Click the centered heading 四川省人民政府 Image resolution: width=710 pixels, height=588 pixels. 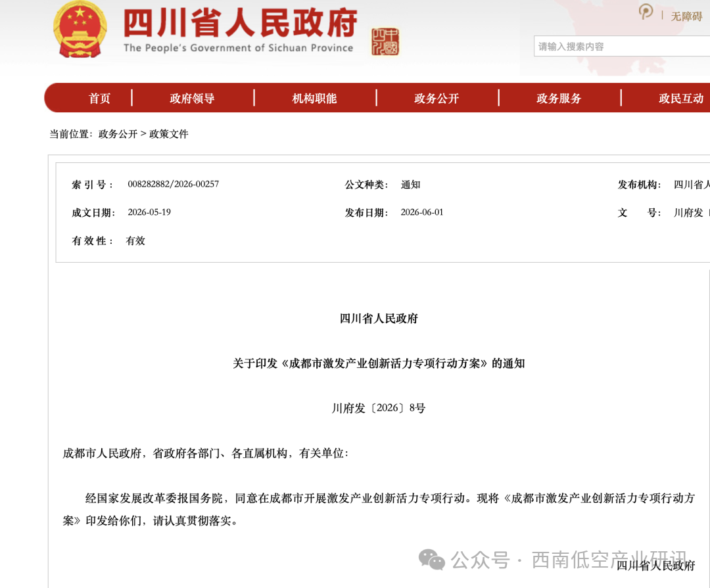click(379, 319)
